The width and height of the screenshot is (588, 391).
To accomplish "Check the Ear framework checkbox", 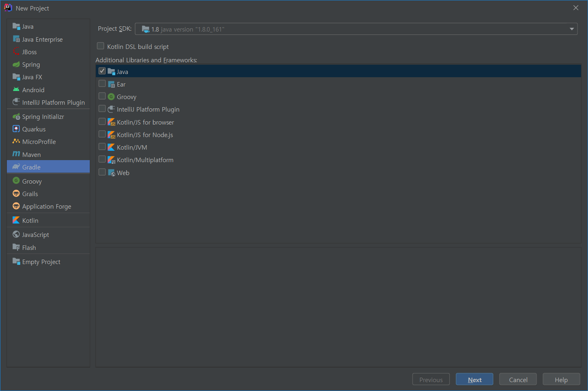I will tap(102, 84).
